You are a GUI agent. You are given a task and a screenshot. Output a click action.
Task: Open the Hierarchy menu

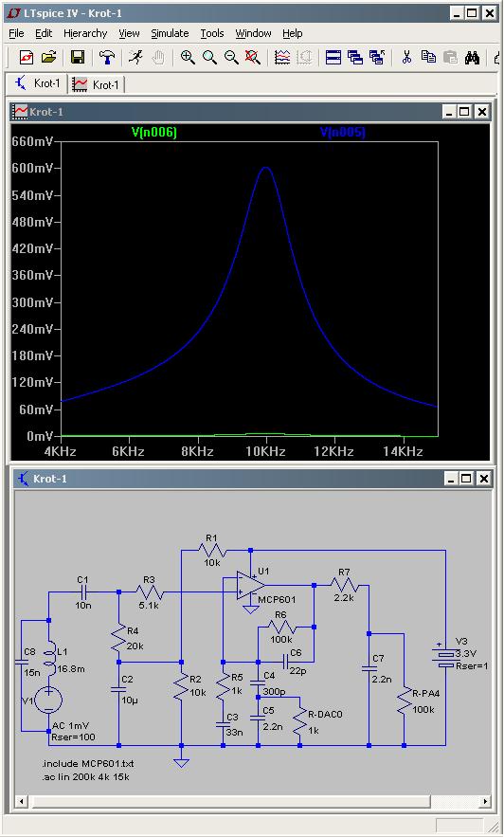(85, 33)
